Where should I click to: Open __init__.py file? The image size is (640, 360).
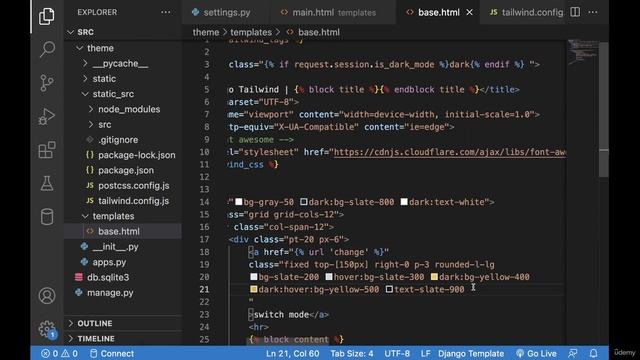coord(115,247)
